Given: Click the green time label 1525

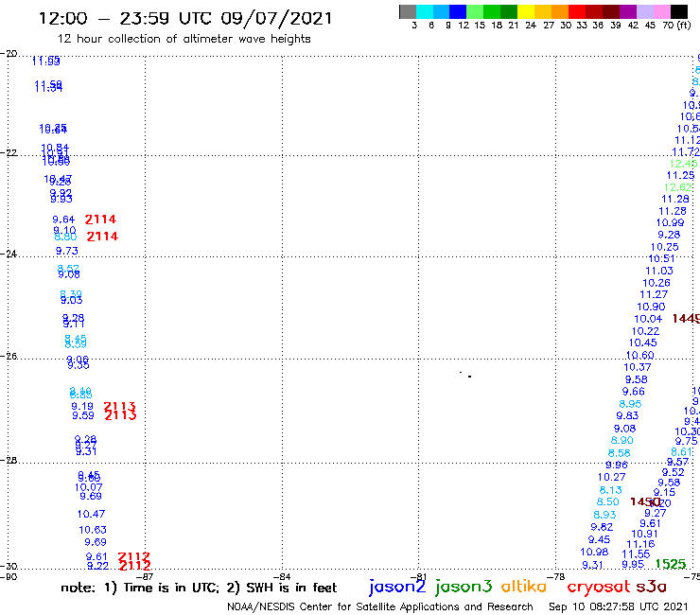Looking at the screenshot, I should point(671,564).
